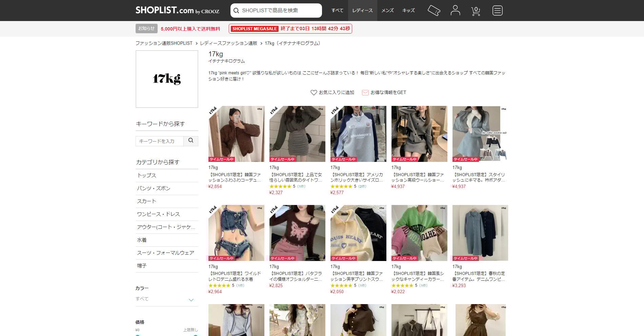Open the hamburger menu icon
This screenshot has width=644, height=336.
point(497,11)
